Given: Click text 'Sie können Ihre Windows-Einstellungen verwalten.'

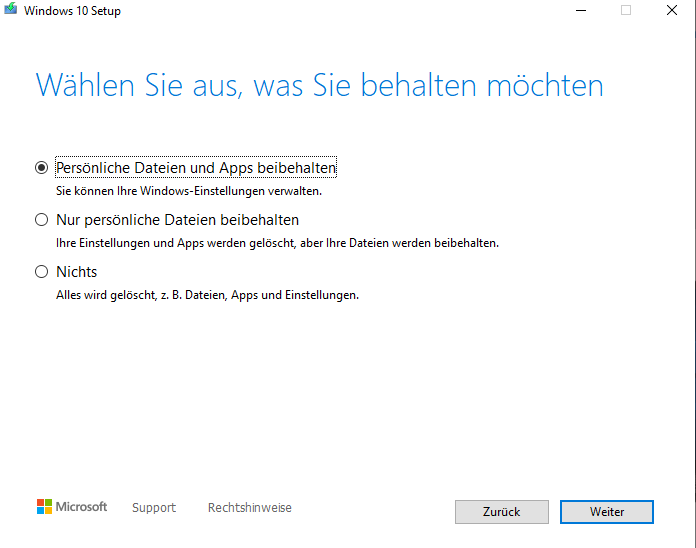Looking at the screenshot, I should point(189,191).
